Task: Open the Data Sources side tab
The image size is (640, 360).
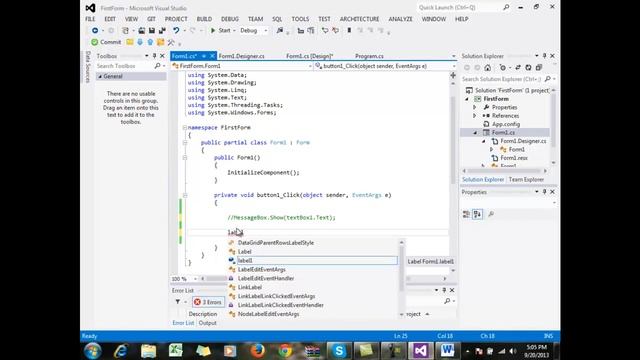Action: pos(87,67)
